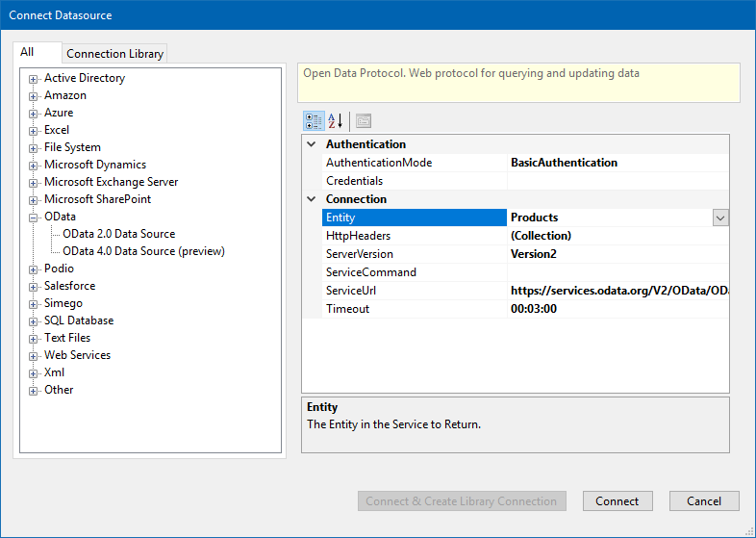The height and width of the screenshot is (538, 756).
Task: Click the Connect button
Action: [617, 500]
